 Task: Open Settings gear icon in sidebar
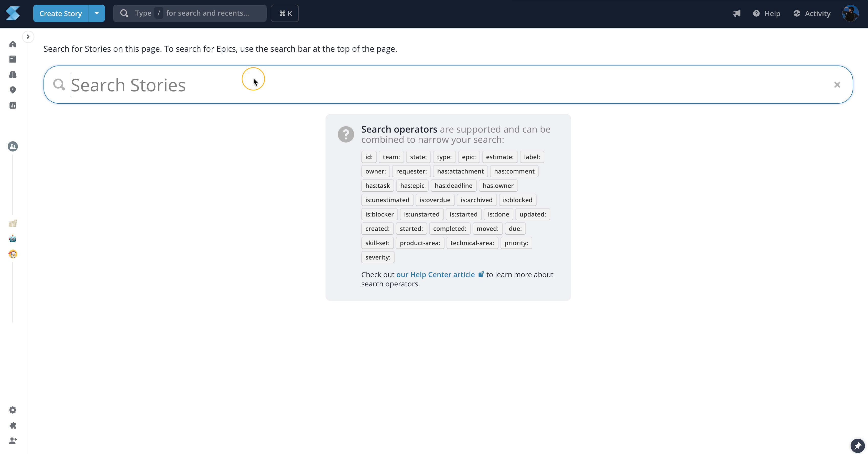pyautogui.click(x=13, y=410)
